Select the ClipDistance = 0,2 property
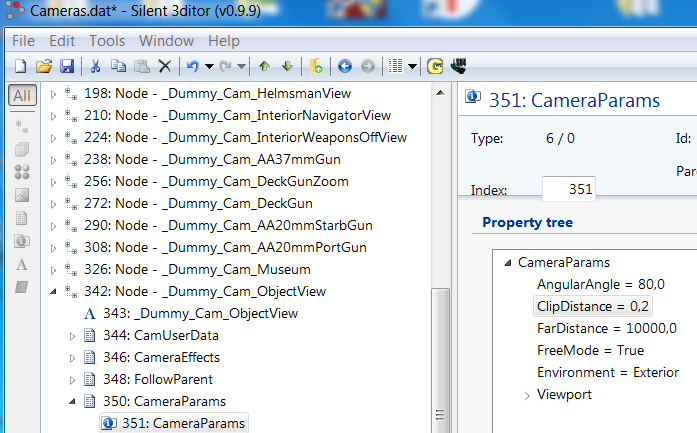The image size is (697, 433). tap(593, 307)
